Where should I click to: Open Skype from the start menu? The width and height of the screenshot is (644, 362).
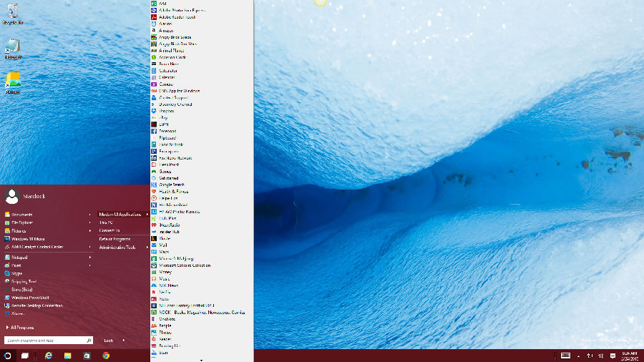[17, 273]
